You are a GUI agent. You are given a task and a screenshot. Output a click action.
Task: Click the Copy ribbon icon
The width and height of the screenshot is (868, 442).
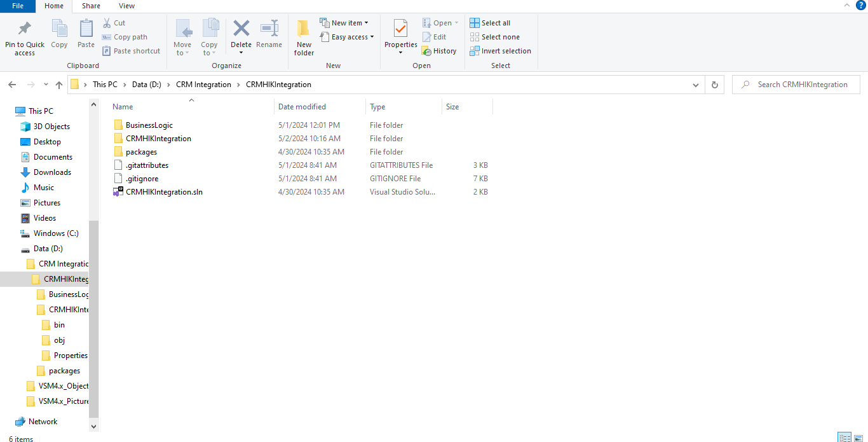pos(59,34)
